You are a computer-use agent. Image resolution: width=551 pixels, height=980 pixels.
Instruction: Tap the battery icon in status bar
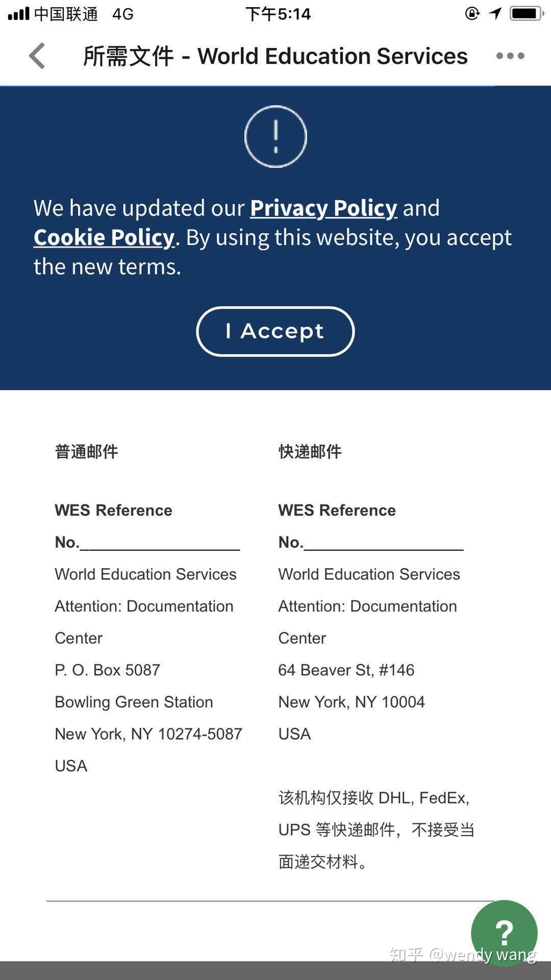click(x=527, y=13)
